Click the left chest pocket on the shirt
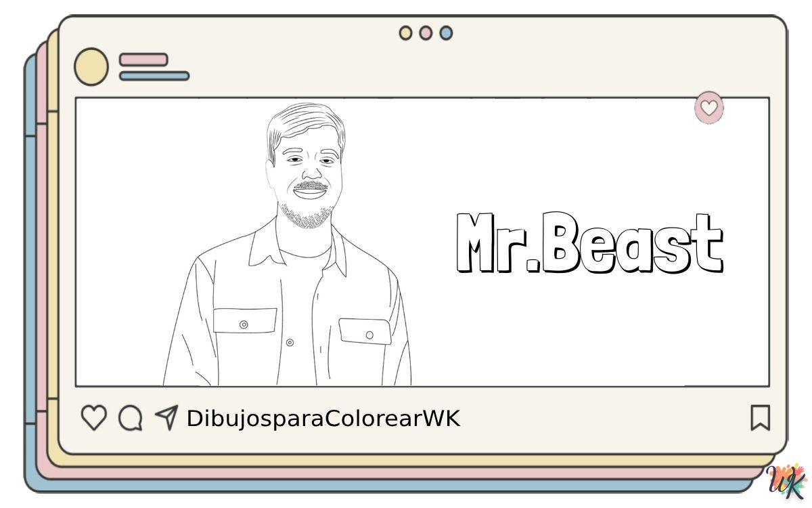The height and width of the screenshot is (508, 812). click(x=244, y=321)
